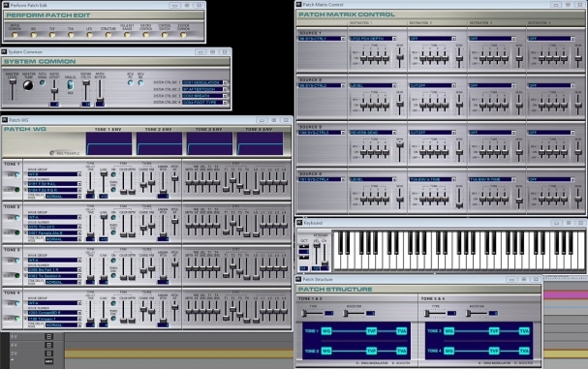This screenshot has width=588, height=369.
Task: Click the Tone 2 TVA block in Patch Structure
Action: point(402,351)
